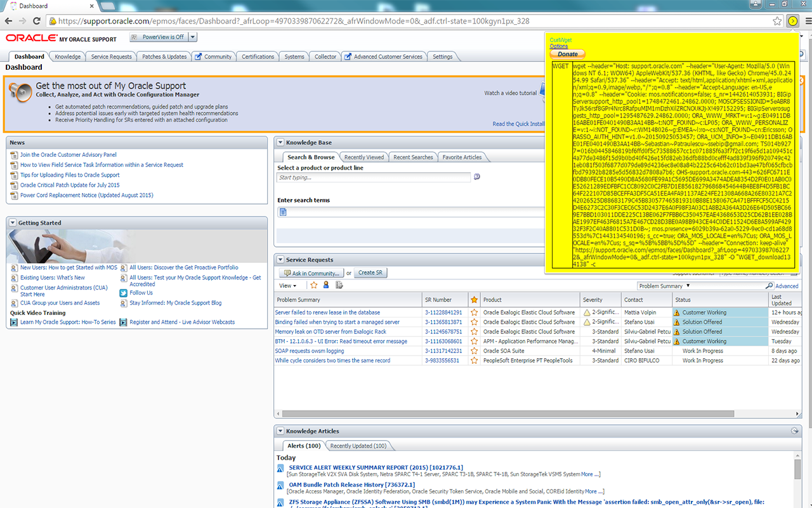Toggle favorite star for 'SOAP requests owsm logging' SR
The height and width of the screenshot is (508, 812).
click(474, 351)
